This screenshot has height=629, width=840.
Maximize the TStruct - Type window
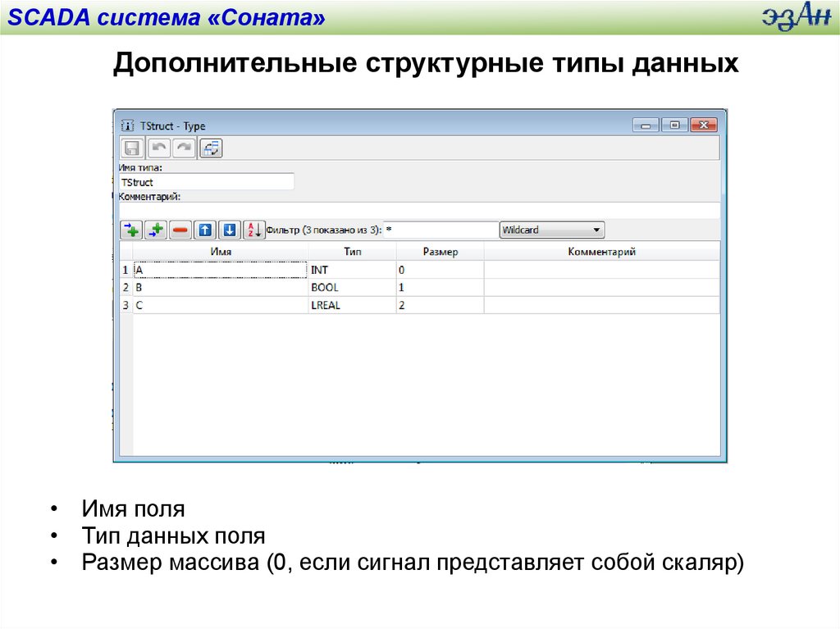point(674,125)
